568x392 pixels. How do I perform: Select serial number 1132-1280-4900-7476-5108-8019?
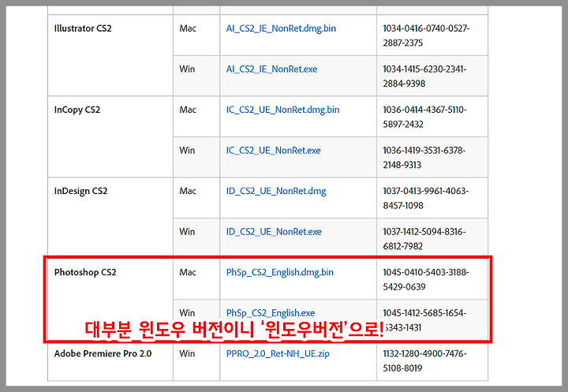424,360
